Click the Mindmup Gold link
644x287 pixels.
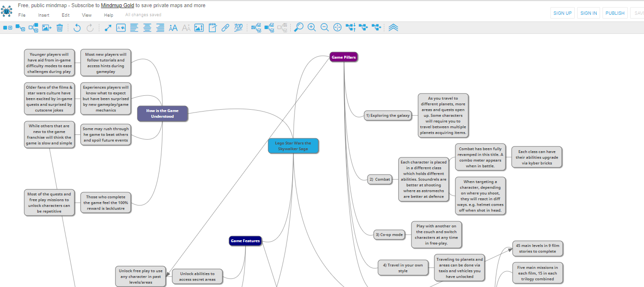coord(117,6)
